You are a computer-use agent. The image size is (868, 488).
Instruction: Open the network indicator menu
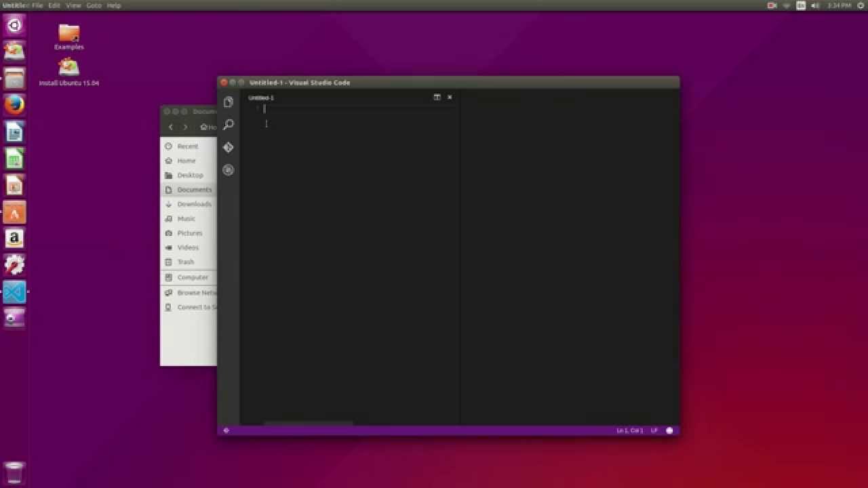click(787, 5)
